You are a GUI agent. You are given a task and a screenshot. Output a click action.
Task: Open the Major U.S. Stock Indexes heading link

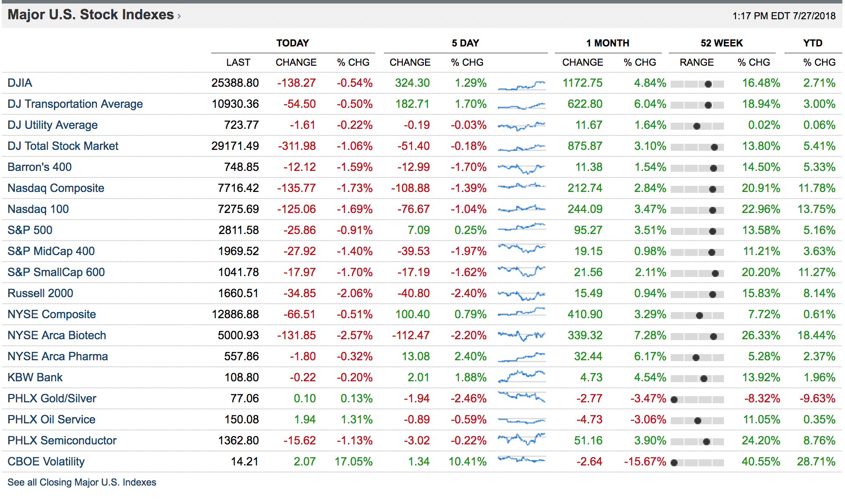[91, 14]
